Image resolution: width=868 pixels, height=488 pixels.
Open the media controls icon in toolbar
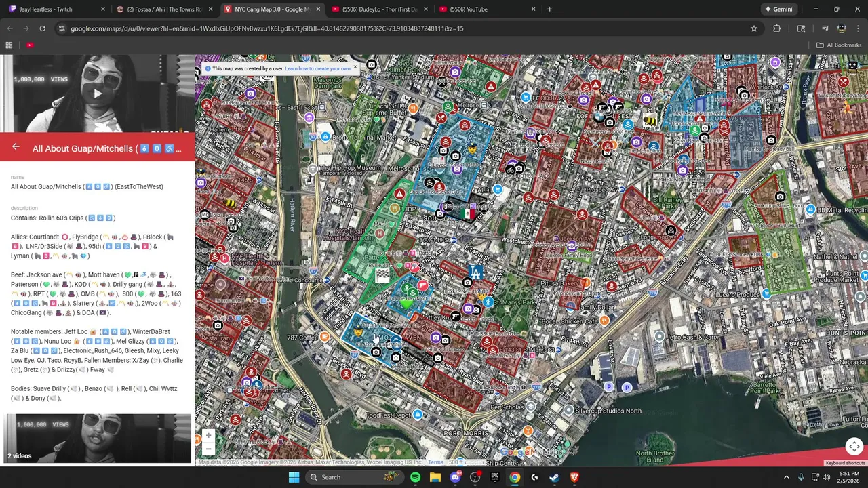point(825,28)
